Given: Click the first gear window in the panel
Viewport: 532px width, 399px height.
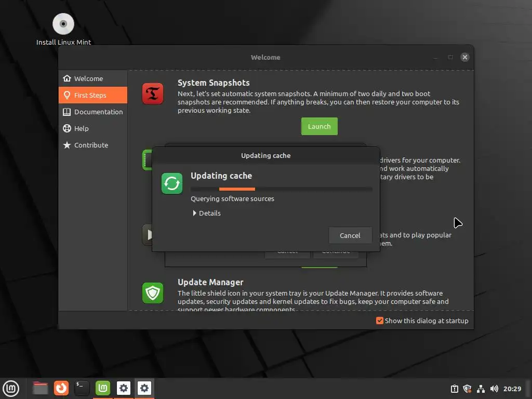Looking at the screenshot, I should [124, 388].
